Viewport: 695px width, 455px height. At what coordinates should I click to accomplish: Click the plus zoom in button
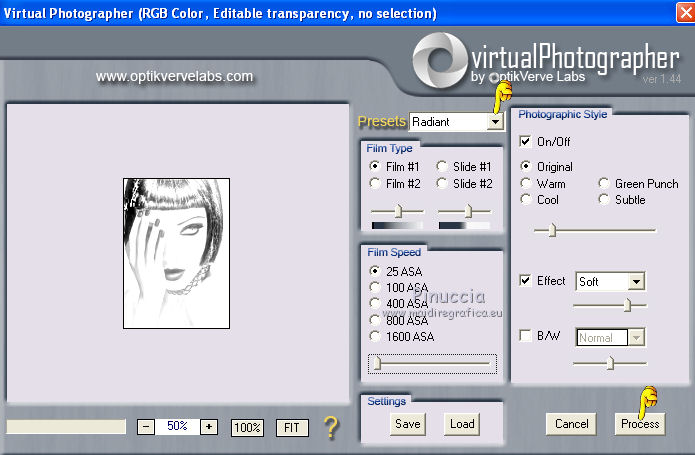pos(209,427)
